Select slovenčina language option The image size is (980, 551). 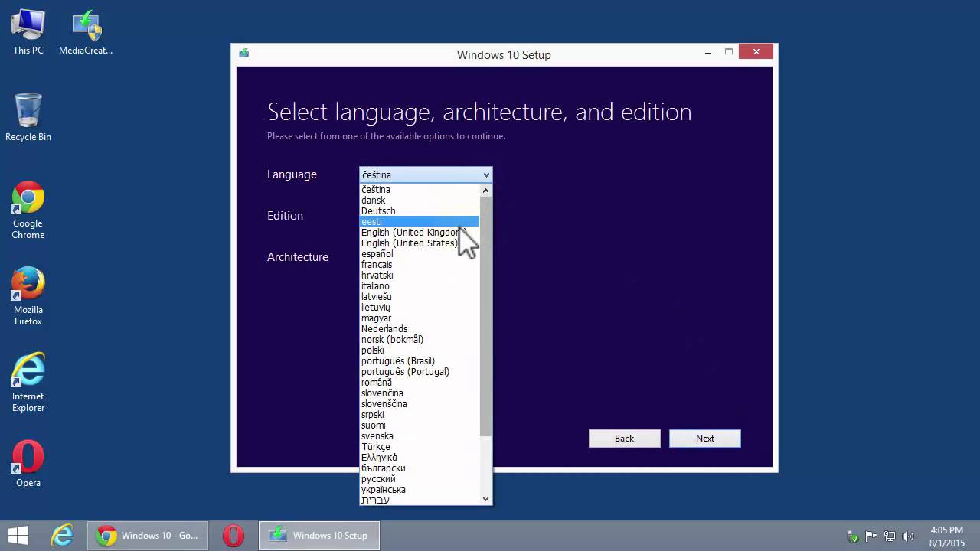tap(420, 393)
